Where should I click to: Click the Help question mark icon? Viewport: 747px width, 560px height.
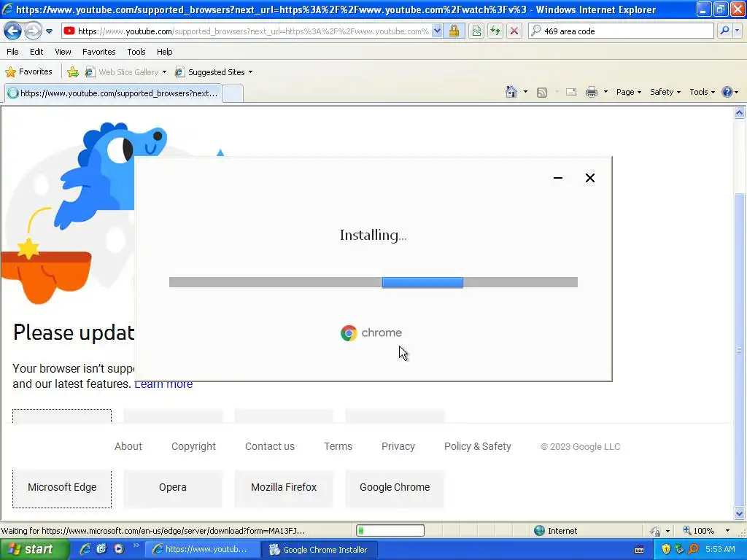point(727,92)
